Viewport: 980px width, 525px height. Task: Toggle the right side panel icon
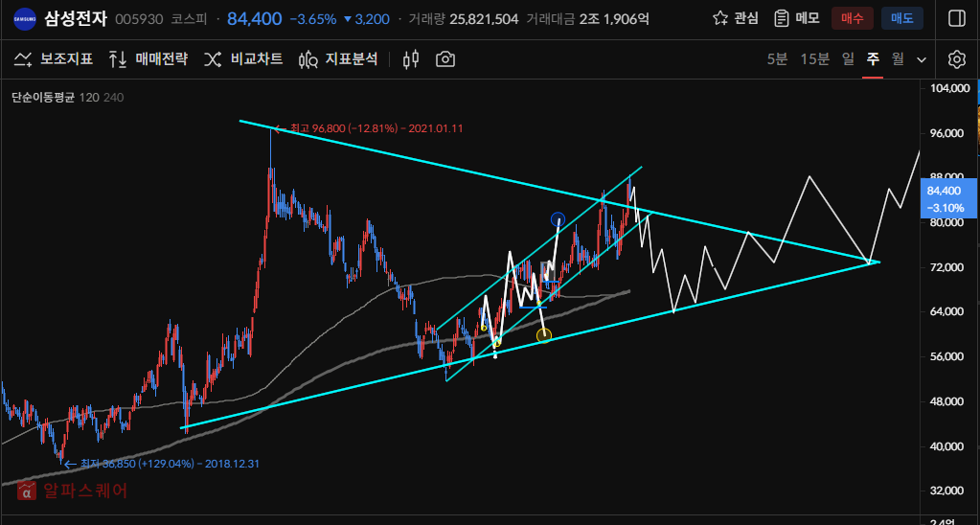pos(956,19)
